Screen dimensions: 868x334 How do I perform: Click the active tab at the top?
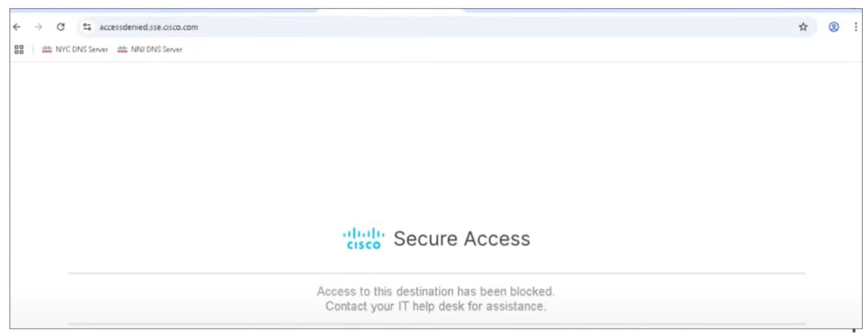(389, 10)
